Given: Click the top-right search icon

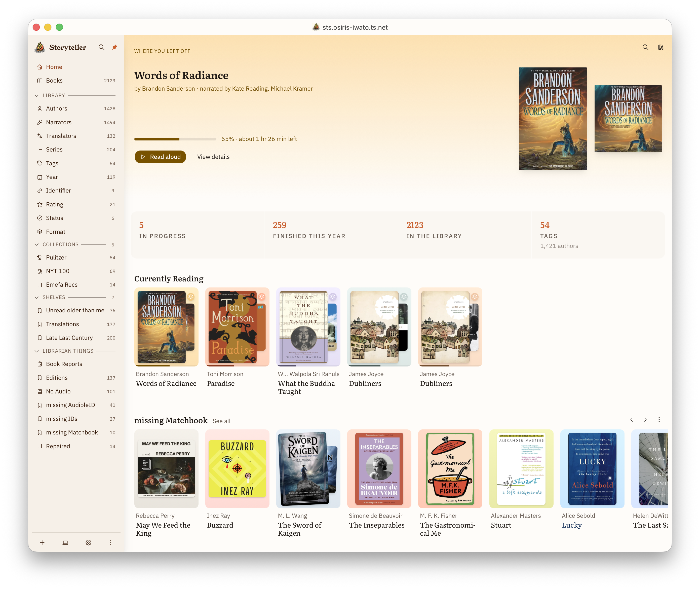Looking at the screenshot, I should [645, 47].
